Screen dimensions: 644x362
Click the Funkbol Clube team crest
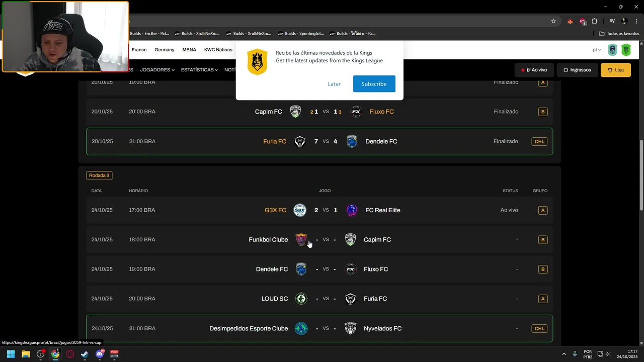coord(301,240)
